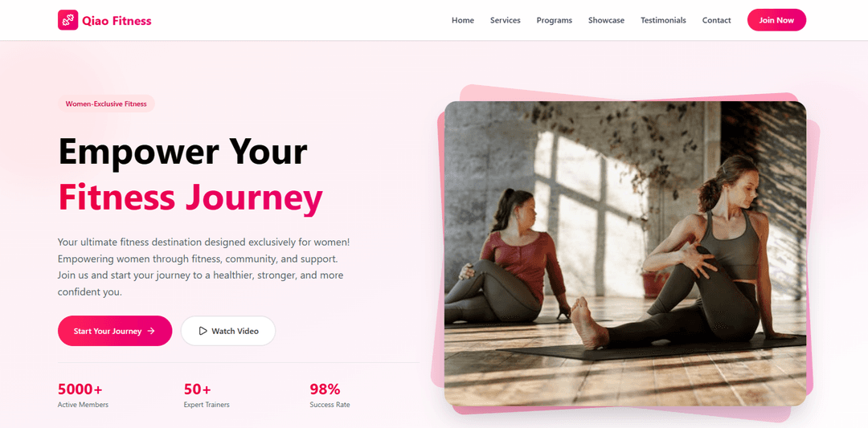This screenshot has height=428, width=868.
Task: Click the 98% Success Rate stat
Action: click(330, 395)
